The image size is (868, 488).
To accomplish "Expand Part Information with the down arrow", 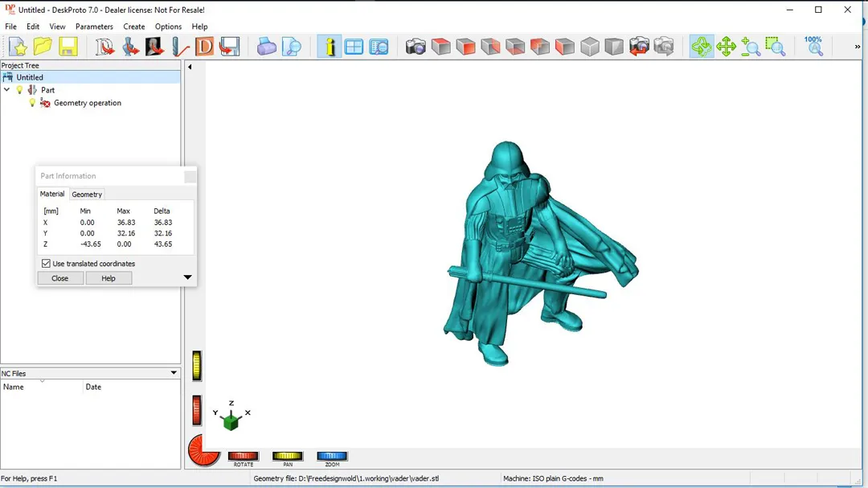I will coord(187,277).
